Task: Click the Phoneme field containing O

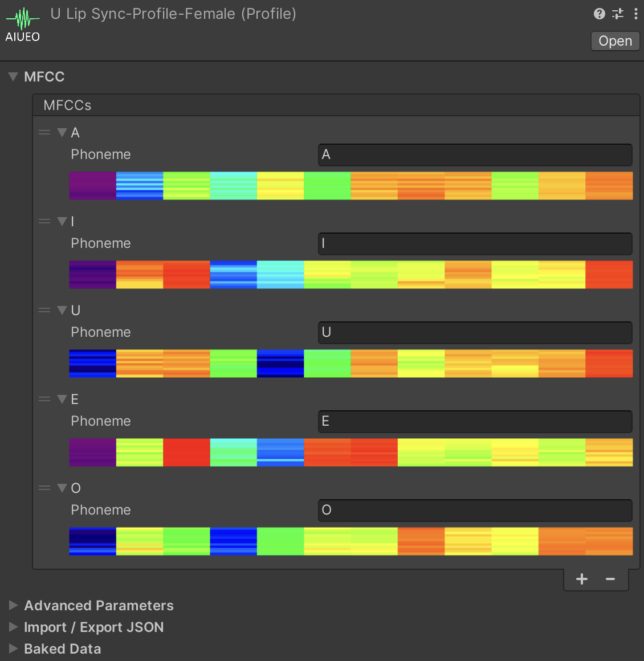Action: [x=475, y=510]
